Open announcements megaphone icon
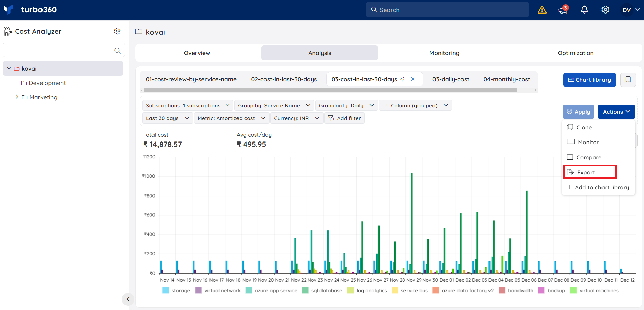The image size is (644, 310). (x=562, y=10)
